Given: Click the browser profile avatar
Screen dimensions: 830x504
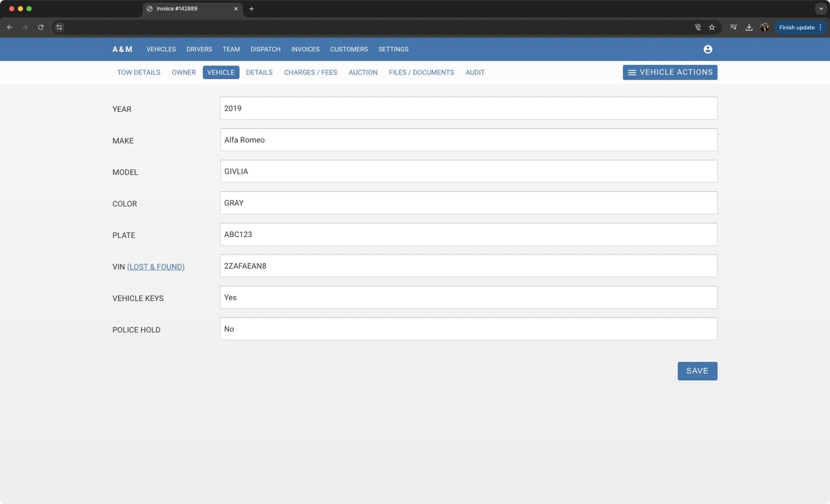Looking at the screenshot, I should coord(765,27).
